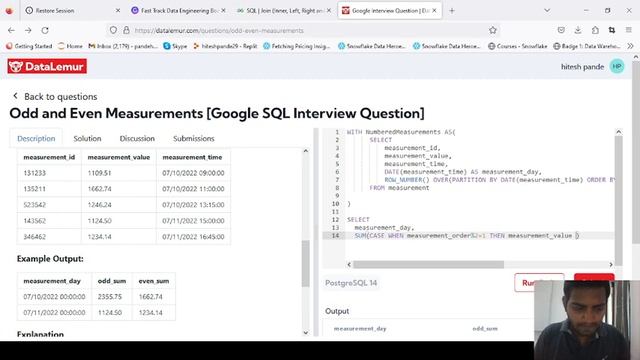Open Courses - Snowflake bookmark
Viewport: 640px width, 360px height.
click(x=518, y=46)
